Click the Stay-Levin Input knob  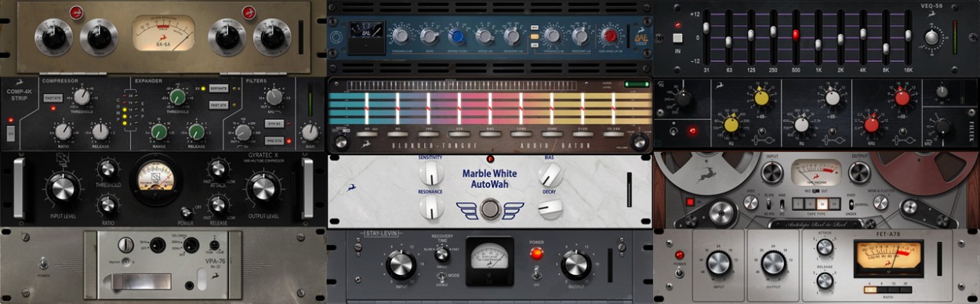click(x=401, y=266)
